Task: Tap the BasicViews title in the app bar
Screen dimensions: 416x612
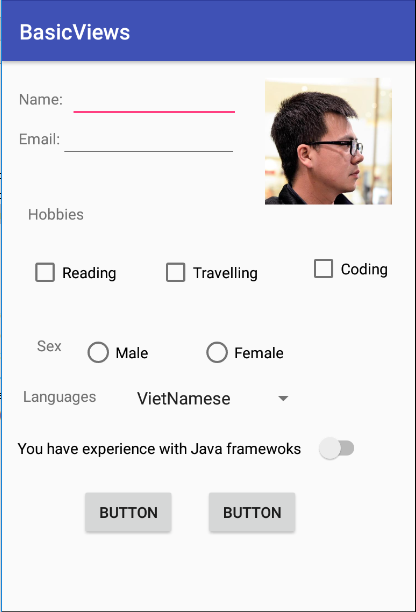Action: [x=75, y=32]
